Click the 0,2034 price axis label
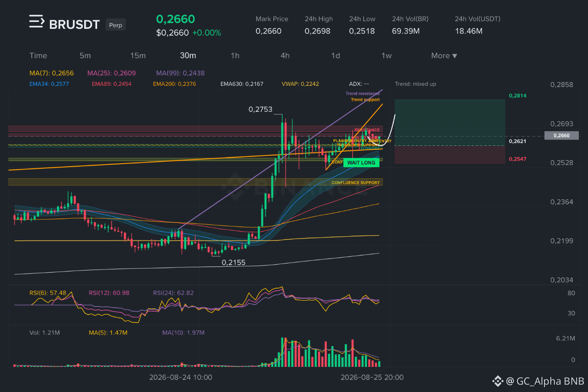The height and width of the screenshot is (392, 588). pyautogui.click(x=562, y=280)
